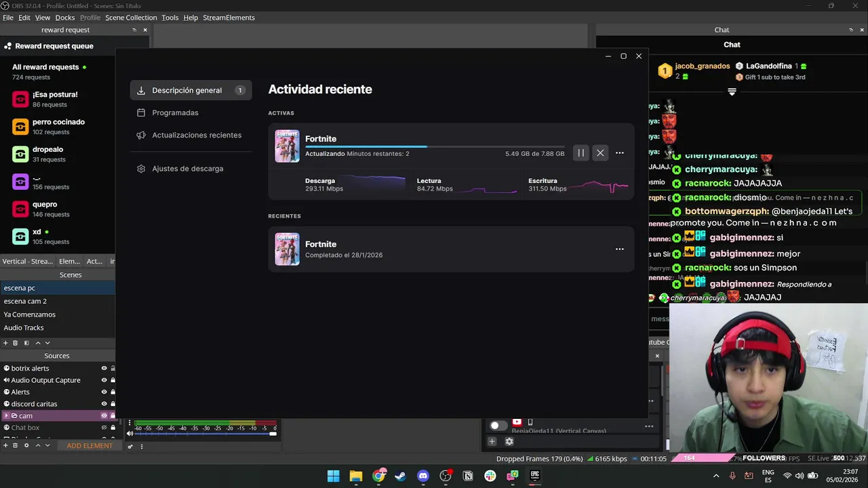Open Steam from the taskbar

pyautogui.click(x=401, y=476)
